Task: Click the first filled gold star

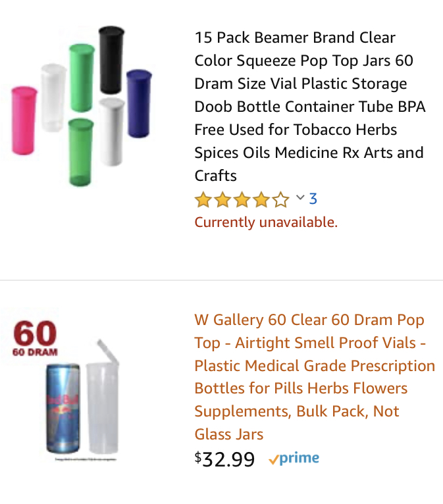Action: pyautogui.click(x=202, y=199)
